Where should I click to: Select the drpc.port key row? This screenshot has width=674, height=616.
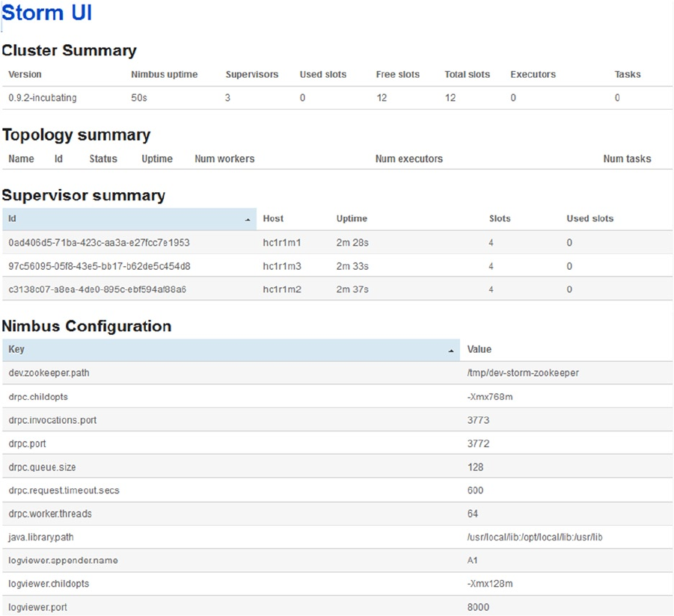pos(28,444)
